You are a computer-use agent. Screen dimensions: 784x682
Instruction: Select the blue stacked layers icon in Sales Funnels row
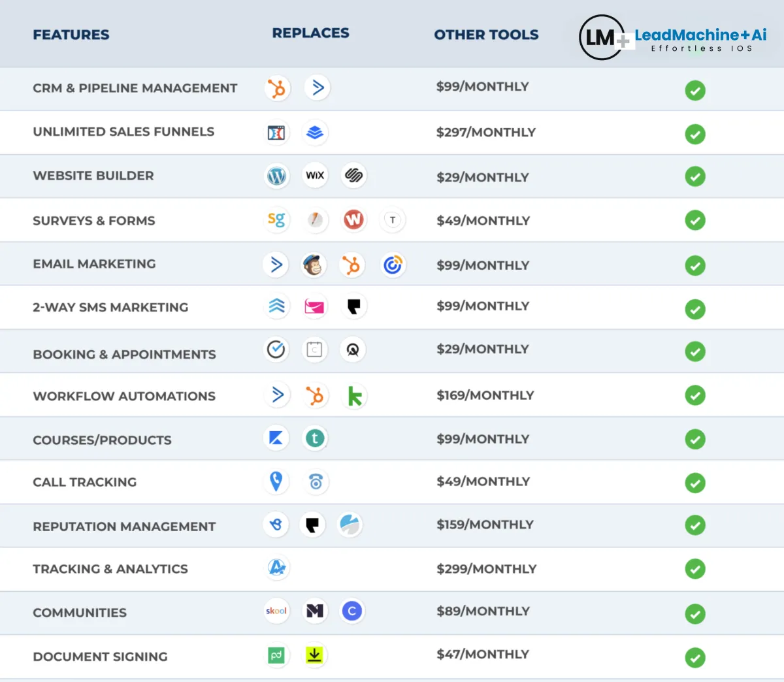(x=315, y=133)
